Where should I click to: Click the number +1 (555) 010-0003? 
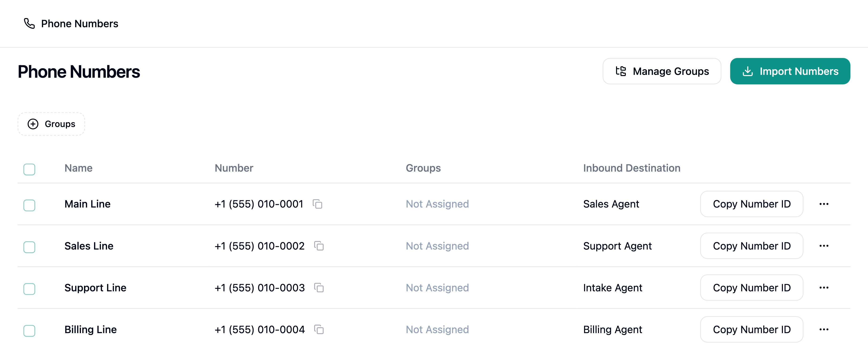[x=260, y=288]
